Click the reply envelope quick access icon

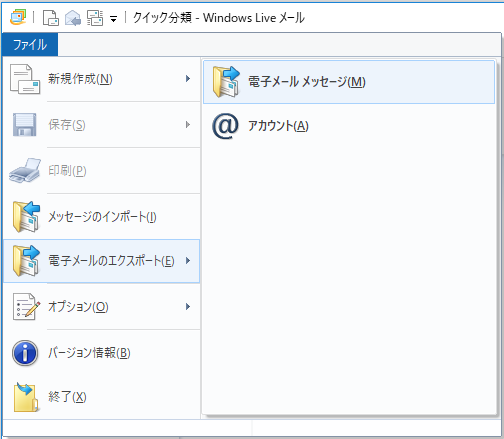click(x=73, y=18)
